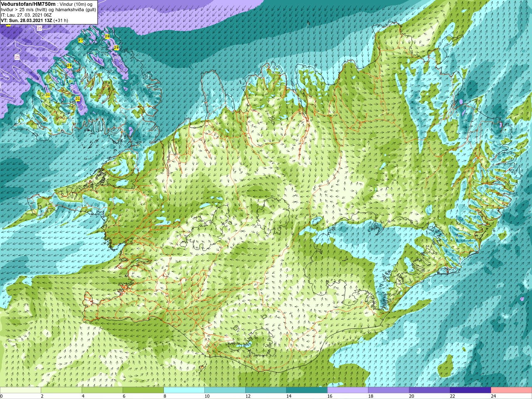Click the legend scale number 14
This screenshot has height=399, width=532.
289,396
